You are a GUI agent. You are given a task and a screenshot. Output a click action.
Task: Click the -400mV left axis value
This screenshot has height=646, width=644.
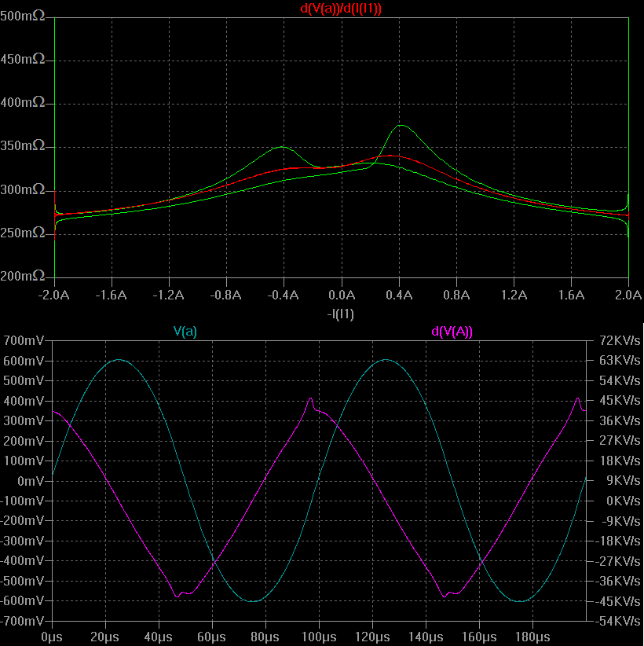point(22,560)
